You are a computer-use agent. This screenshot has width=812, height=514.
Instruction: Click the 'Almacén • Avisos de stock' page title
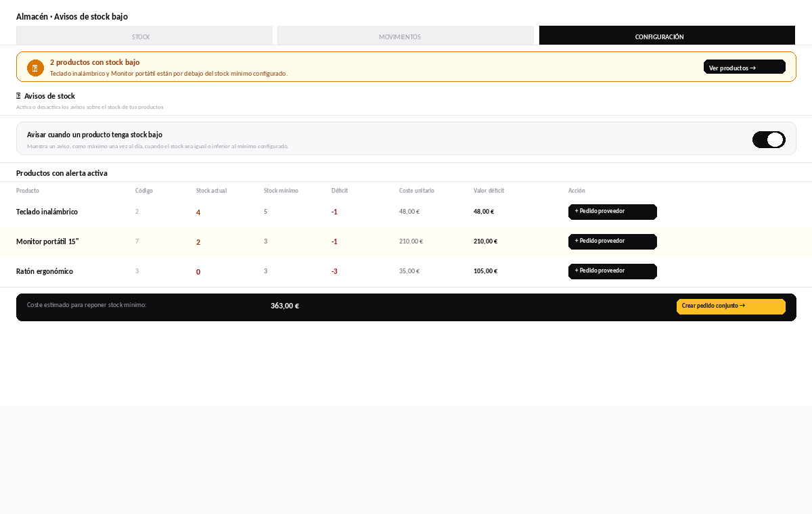(72, 16)
